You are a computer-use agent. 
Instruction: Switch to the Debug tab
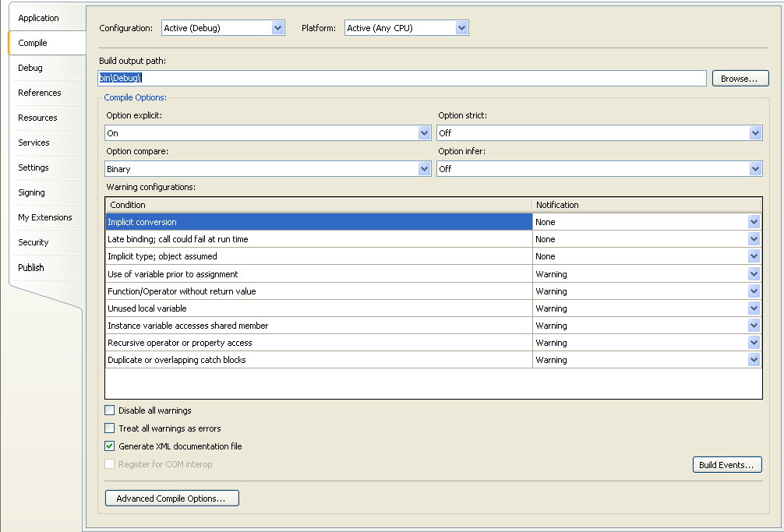coord(30,68)
